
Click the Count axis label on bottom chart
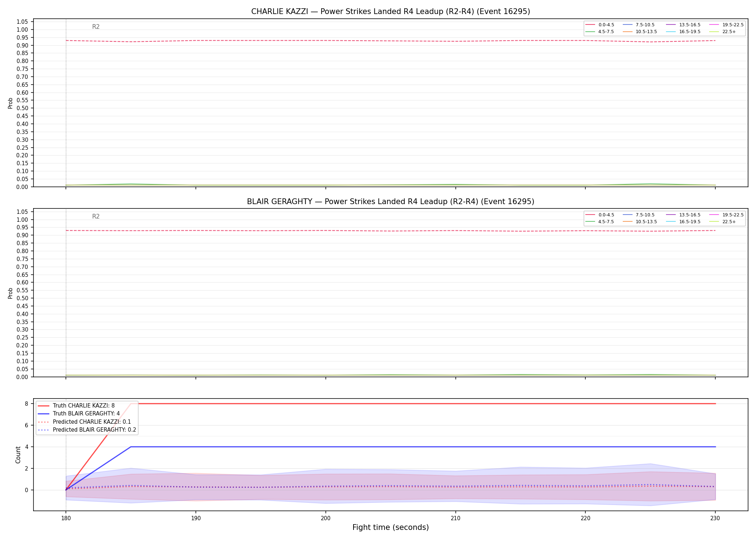coord(18,455)
